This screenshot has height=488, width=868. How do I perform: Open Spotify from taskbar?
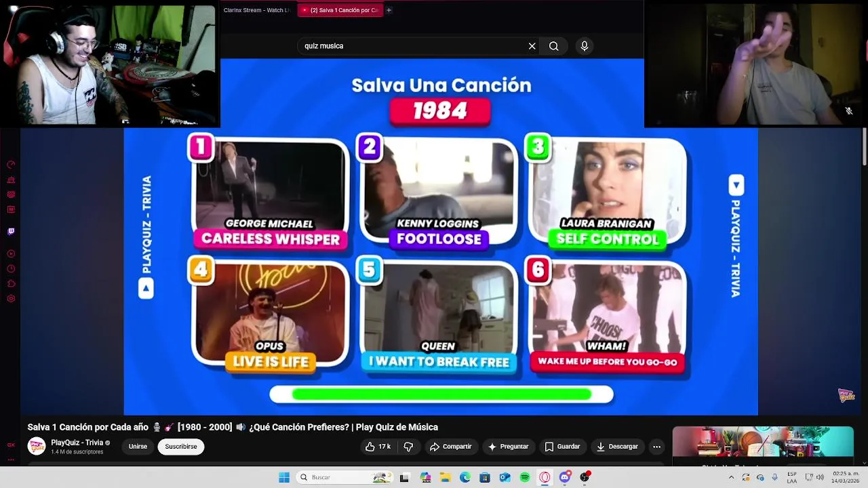(525, 477)
